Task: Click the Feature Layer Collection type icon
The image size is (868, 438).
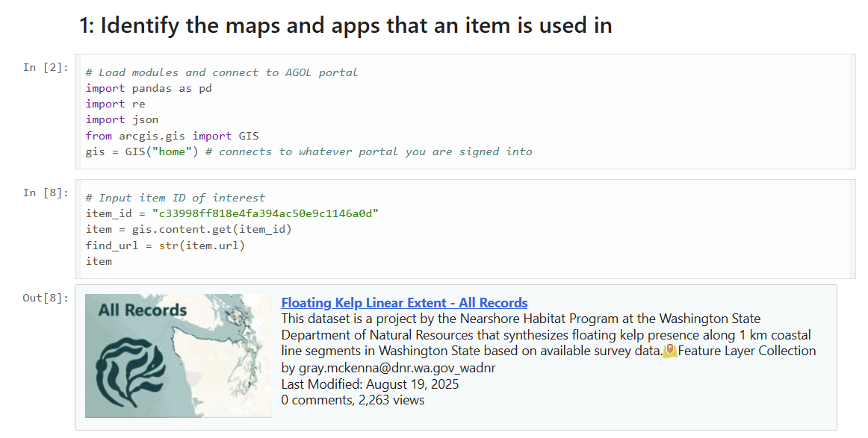Action: [670, 351]
